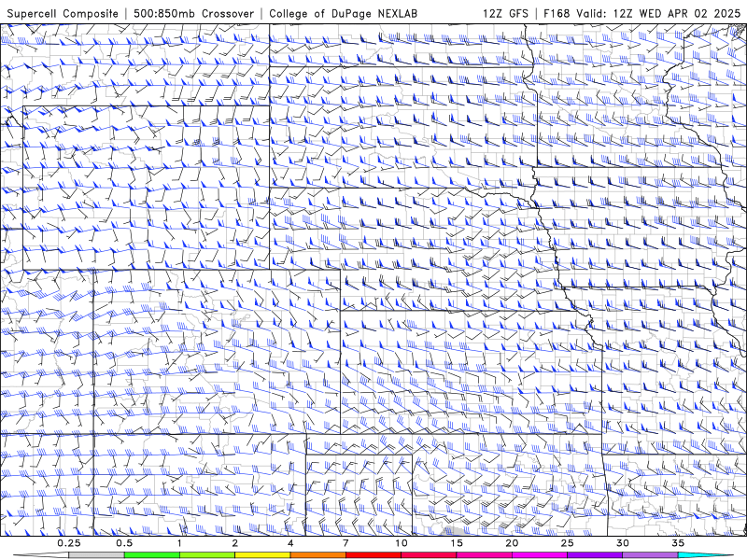The height and width of the screenshot is (560, 747).
Task: Click the legend value 15
Action: click(x=457, y=543)
